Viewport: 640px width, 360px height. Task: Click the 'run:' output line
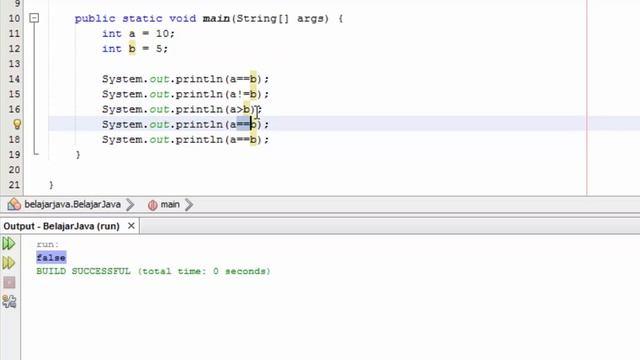pos(47,244)
